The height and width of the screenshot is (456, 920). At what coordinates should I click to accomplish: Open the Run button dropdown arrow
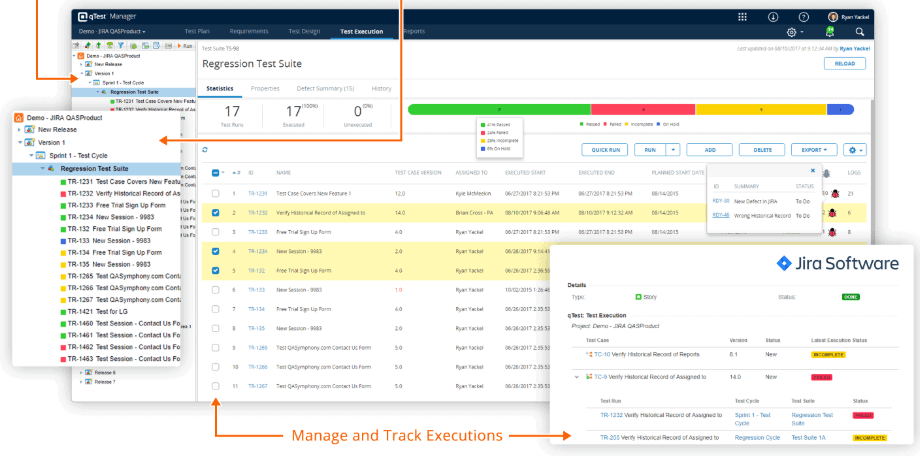(x=672, y=150)
